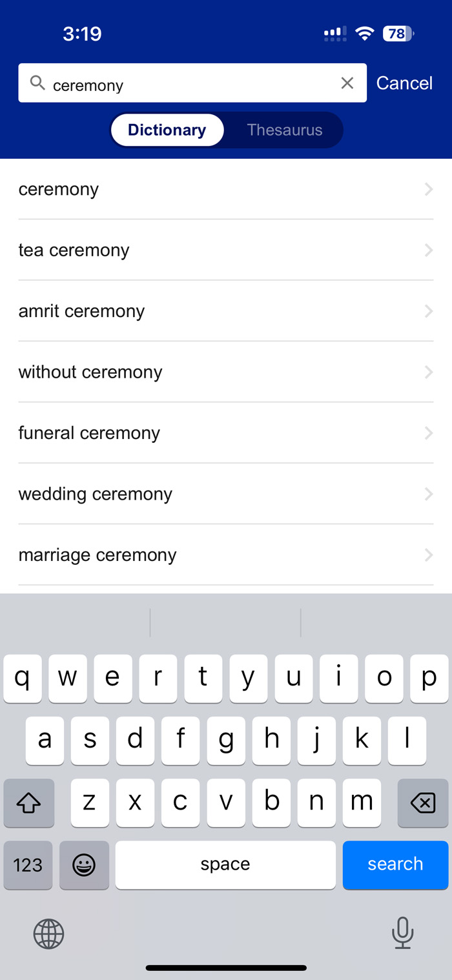Tap the microphone icon for dictation

pyautogui.click(x=403, y=934)
